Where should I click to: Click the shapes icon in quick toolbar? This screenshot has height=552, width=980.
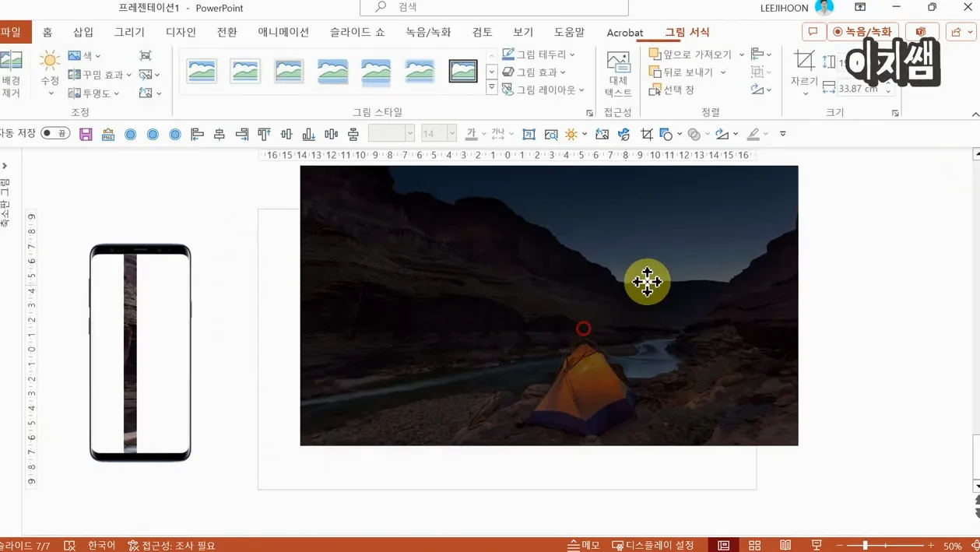666,134
